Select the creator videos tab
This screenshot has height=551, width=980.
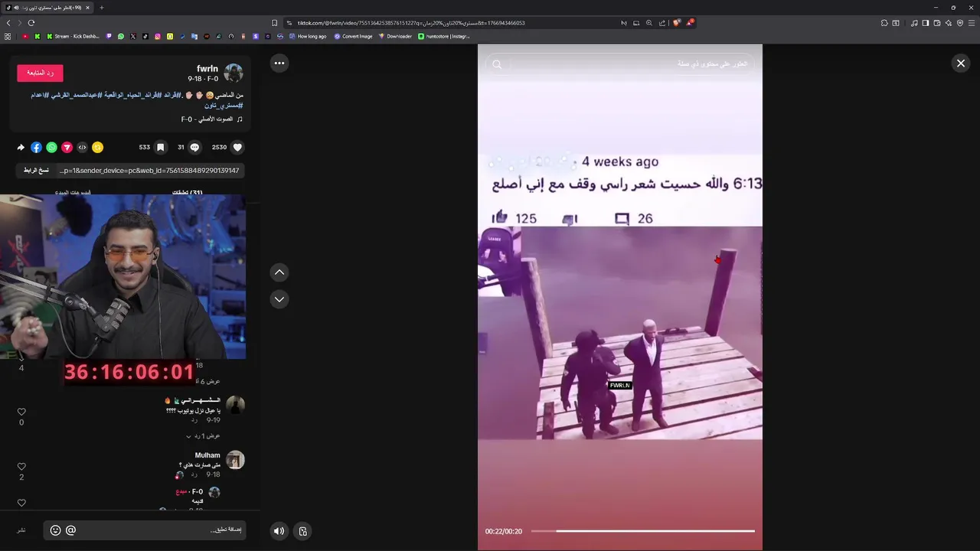point(73,192)
